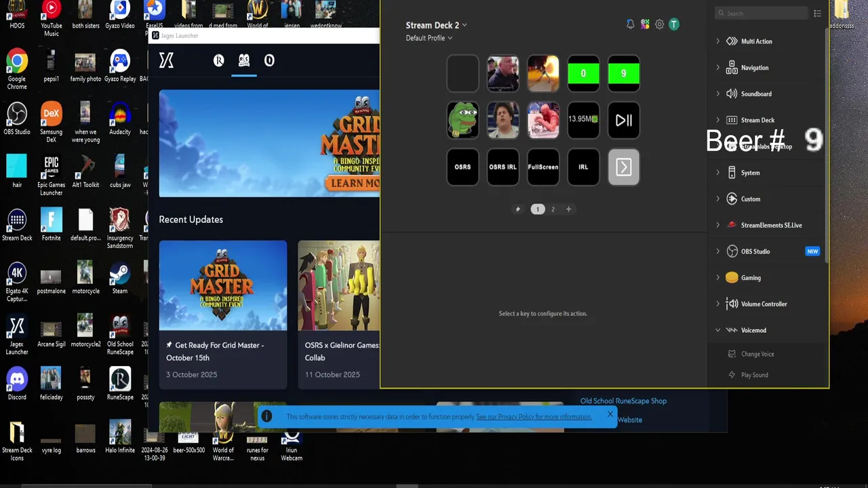Screen dimensions: 868x488
Task: Open the Default Profile dropdown
Action: pyautogui.click(x=429, y=38)
